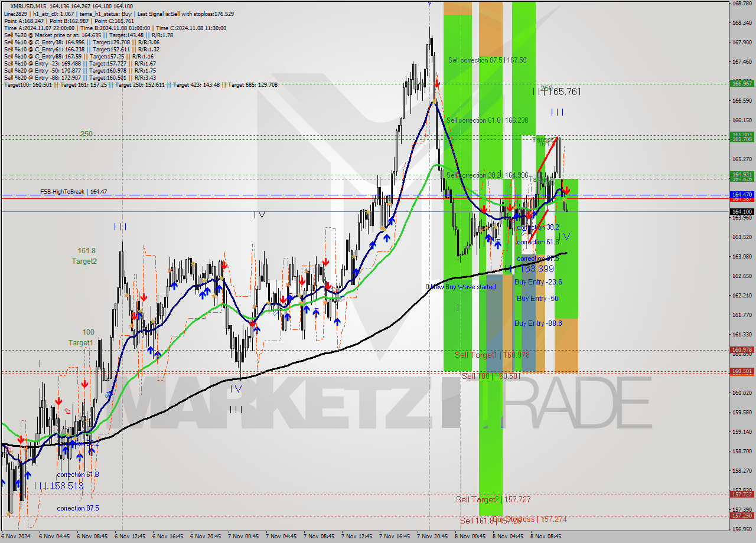Screen dimensions: 756x543
Task: Select the 'Sell Target2 | 157.727' label
Action: 493,499
